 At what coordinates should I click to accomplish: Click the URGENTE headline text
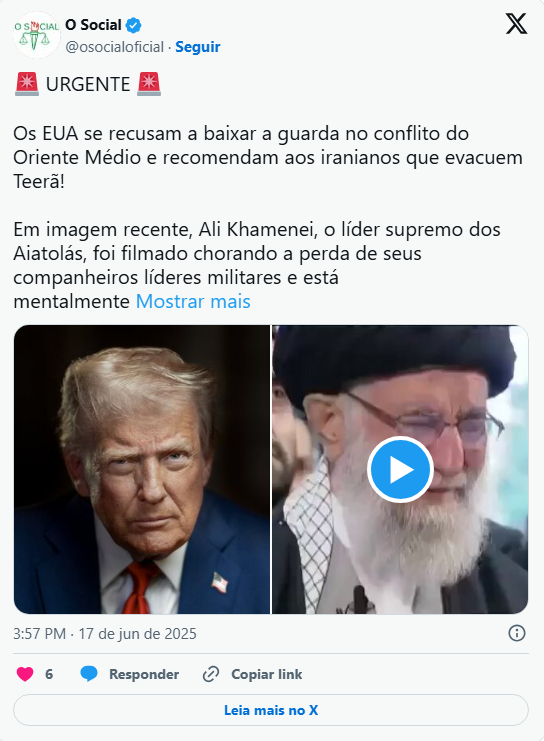[x=88, y=84]
